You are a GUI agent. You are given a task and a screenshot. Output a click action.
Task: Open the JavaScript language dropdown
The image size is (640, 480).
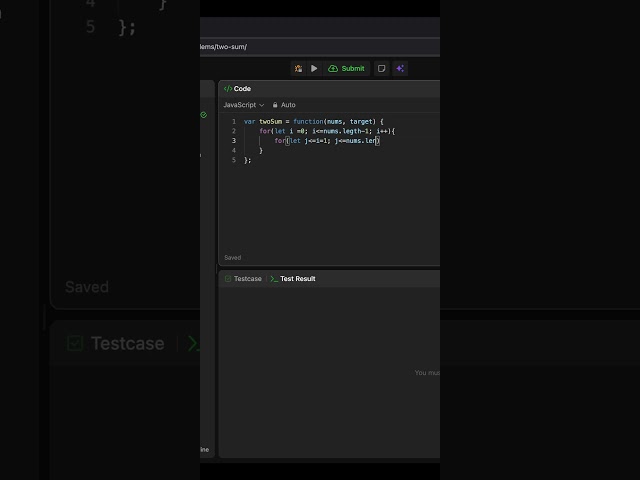click(244, 105)
